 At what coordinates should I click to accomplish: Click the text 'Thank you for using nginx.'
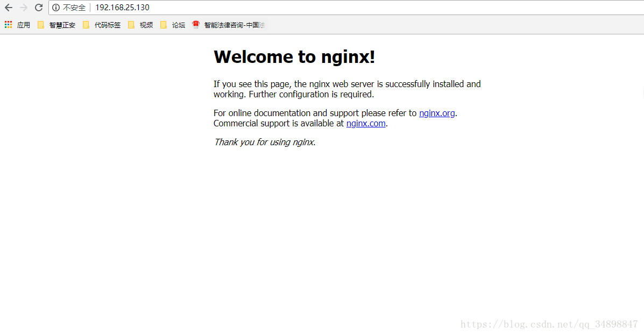(x=265, y=142)
